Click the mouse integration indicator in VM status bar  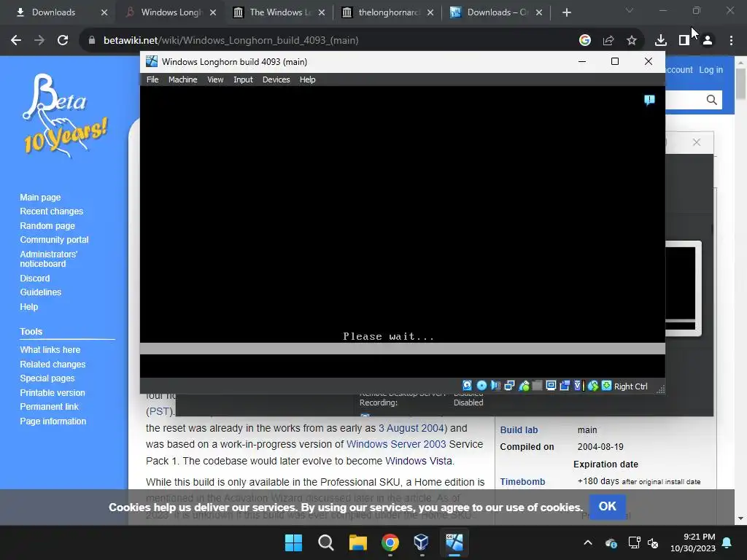pyautogui.click(x=592, y=386)
